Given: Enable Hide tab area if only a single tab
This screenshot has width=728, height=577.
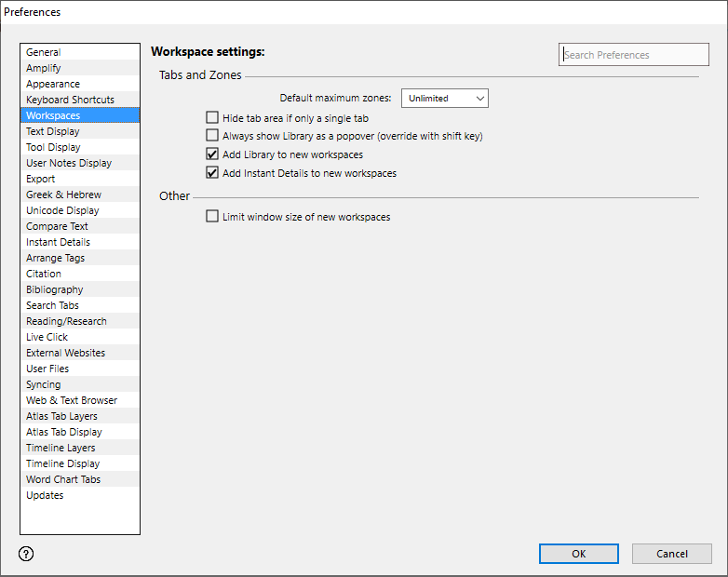Looking at the screenshot, I should tap(212, 118).
